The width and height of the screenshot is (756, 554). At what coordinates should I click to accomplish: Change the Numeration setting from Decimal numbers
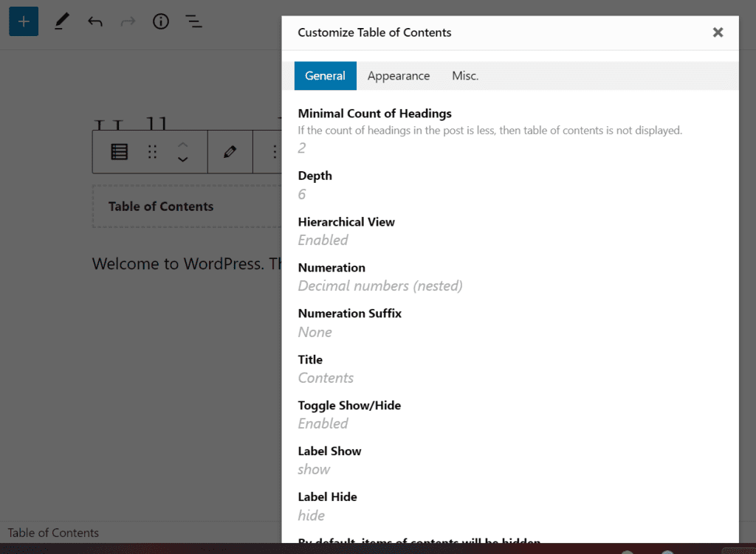[x=379, y=285]
